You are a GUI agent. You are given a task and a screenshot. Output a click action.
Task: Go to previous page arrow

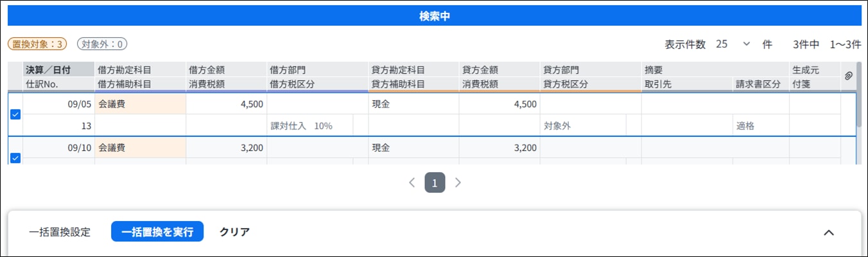click(412, 182)
